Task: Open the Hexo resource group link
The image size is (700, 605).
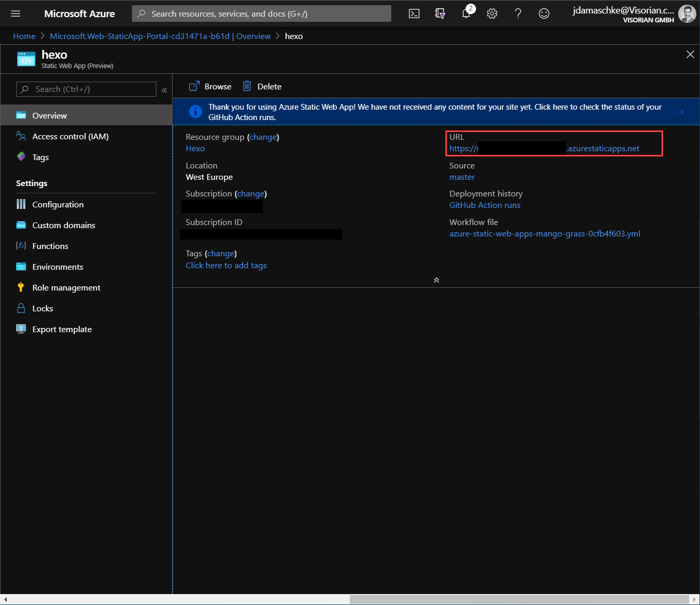Action: pyautogui.click(x=195, y=149)
